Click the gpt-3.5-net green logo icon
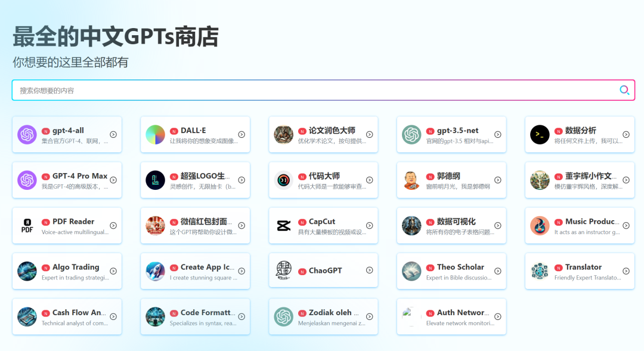 411,134
